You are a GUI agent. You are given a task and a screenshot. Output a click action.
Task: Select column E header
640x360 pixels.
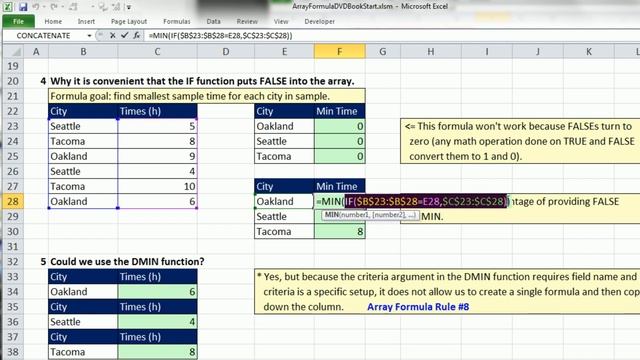(x=284, y=51)
